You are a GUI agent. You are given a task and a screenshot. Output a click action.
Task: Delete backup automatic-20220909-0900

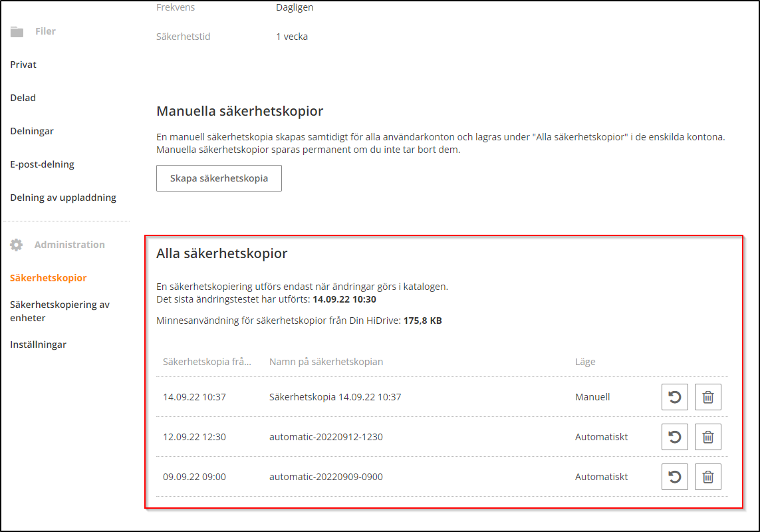tap(707, 477)
